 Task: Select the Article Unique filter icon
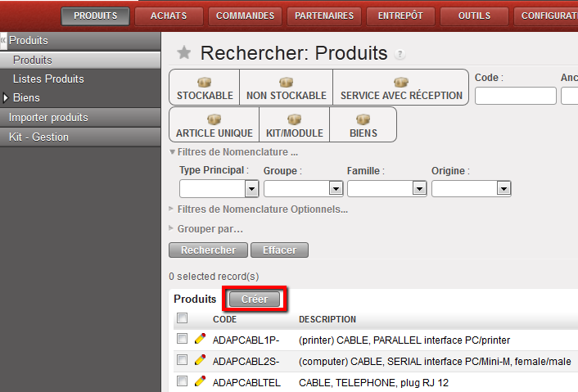(214, 120)
